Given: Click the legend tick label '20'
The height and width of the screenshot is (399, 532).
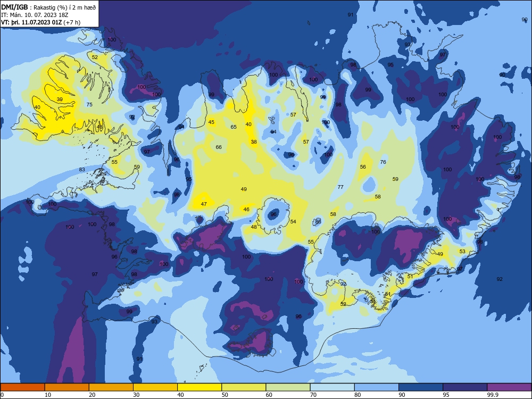Looking at the screenshot, I should pyautogui.click(x=92, y=395).
